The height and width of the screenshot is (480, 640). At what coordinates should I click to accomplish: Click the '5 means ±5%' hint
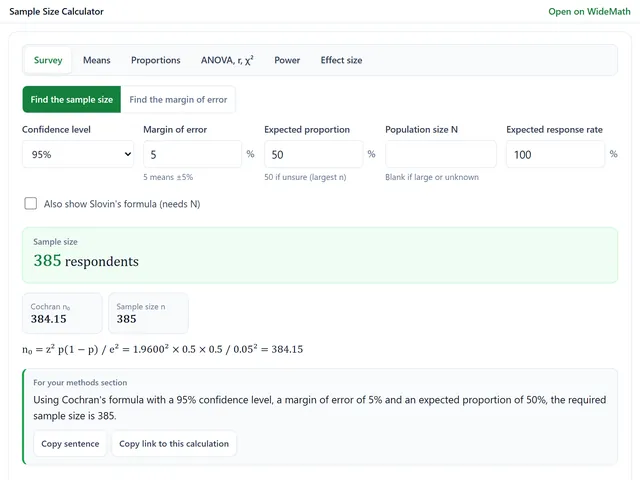168,177
